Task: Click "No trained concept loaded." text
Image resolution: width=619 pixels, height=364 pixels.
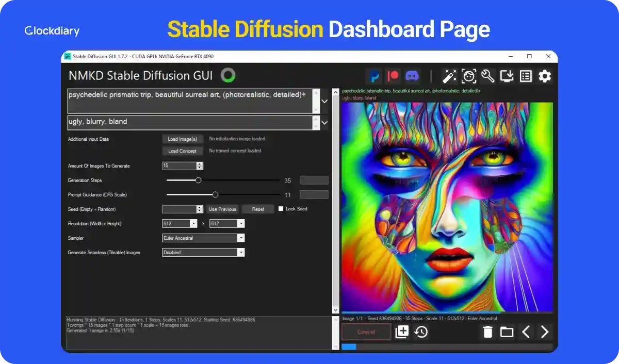Action: point(235,151)
